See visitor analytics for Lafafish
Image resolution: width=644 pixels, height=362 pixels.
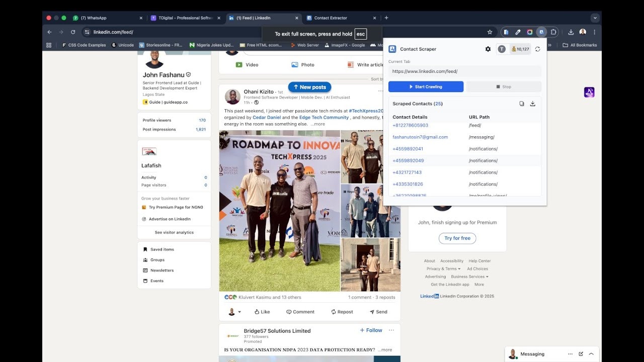pos(174,232)
